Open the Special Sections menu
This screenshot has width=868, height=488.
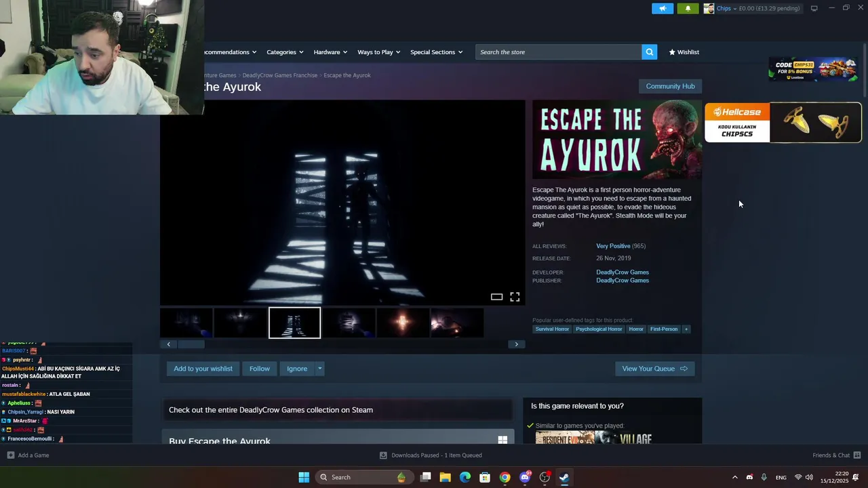(436, 52)
